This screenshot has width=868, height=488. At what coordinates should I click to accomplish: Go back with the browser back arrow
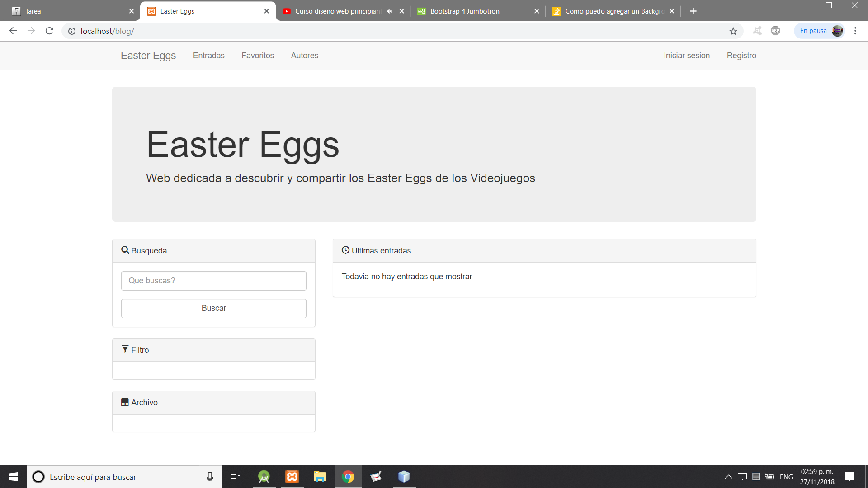point(13,31)
